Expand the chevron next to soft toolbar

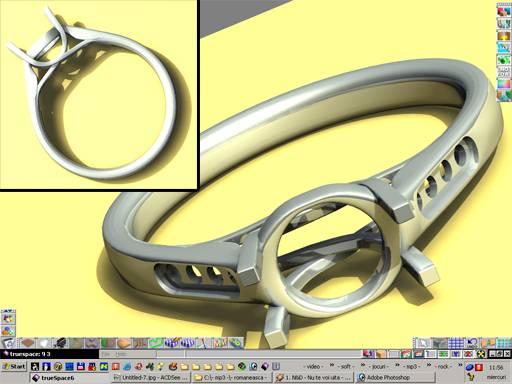363,365
